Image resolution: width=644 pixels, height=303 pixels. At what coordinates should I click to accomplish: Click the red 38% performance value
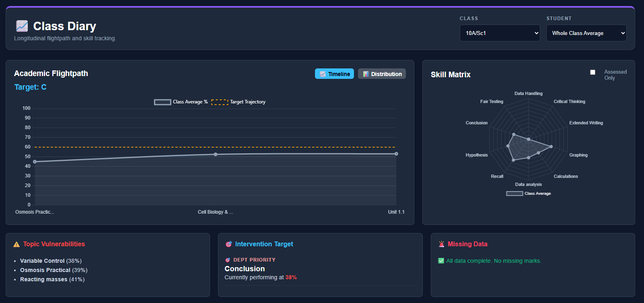click(x=291, y=277)
